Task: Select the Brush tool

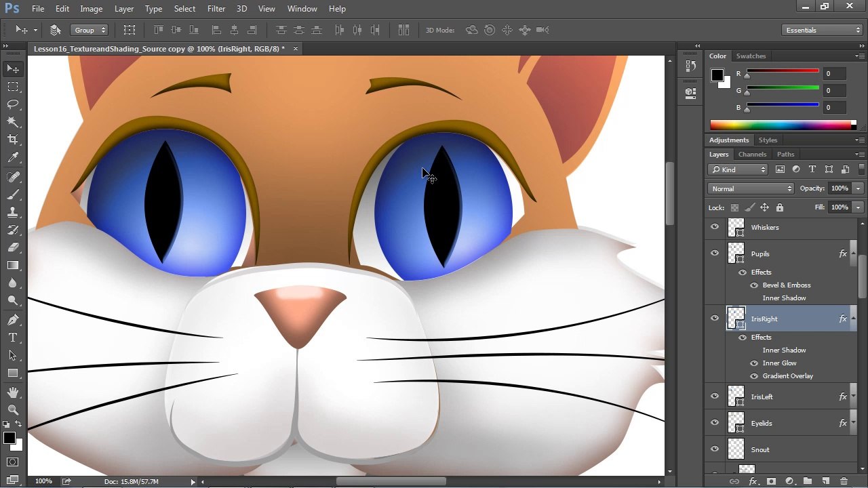Action: click(13, 195)
